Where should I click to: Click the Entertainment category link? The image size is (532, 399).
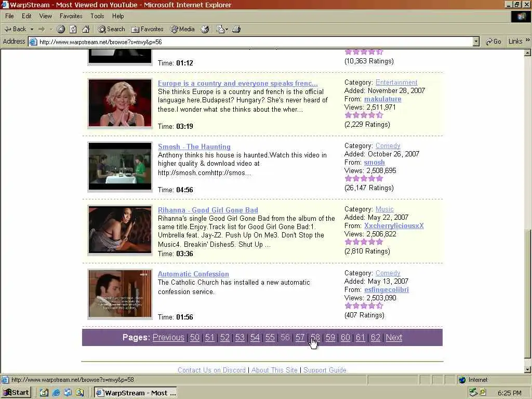coord(396,83)
